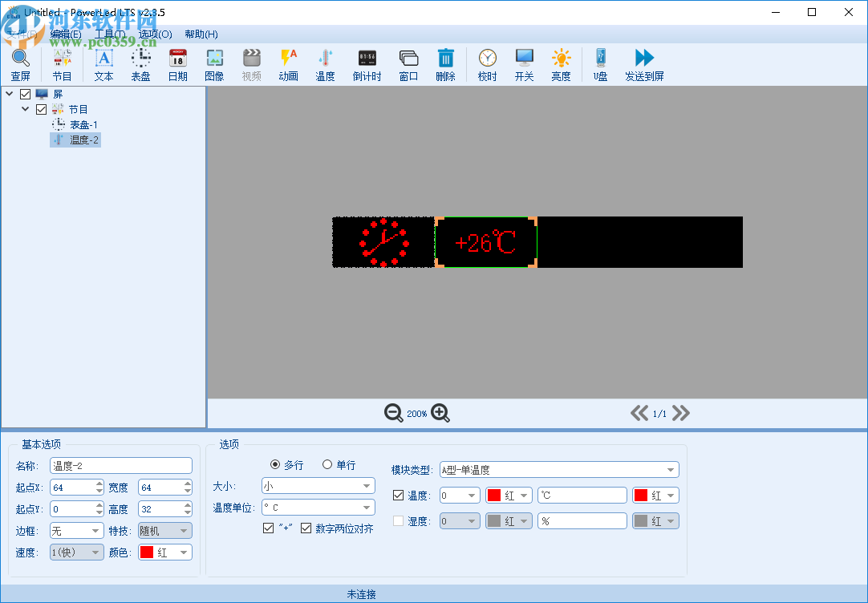Click the 校时 time calibration icon

pyautogui.click(x=487, y=64)
